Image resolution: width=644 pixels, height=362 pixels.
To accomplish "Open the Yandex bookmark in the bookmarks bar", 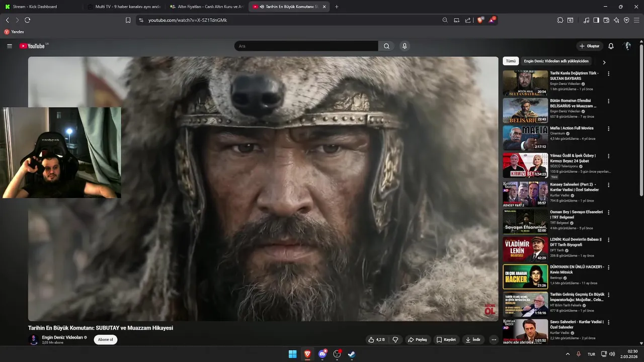I will [14, 32].
